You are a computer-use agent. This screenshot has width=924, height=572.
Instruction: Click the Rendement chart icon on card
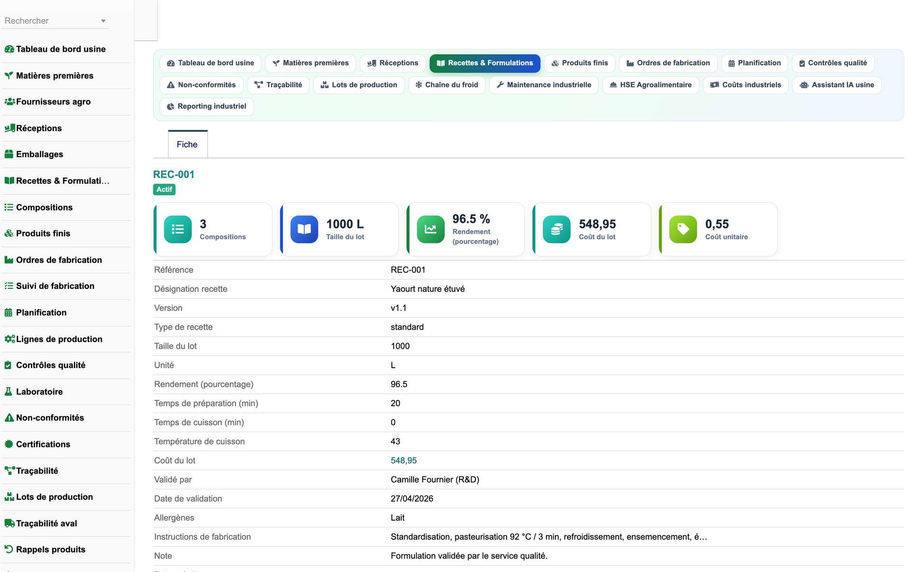tap(431, 229)
